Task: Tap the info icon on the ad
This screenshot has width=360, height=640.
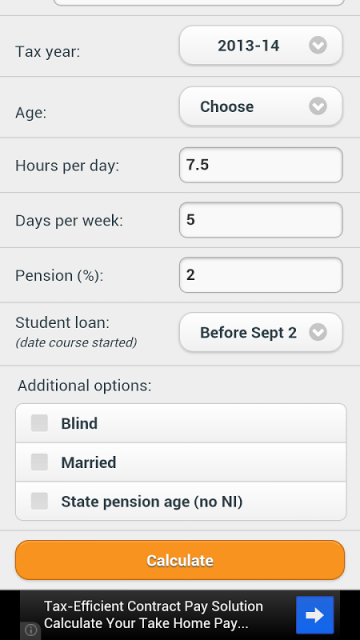Action: (x=31, y=630)
